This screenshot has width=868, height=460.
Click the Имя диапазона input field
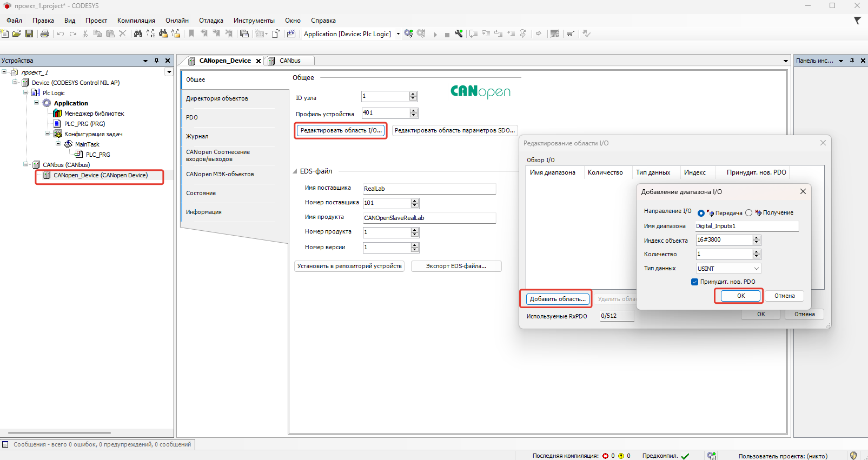point(746,226)
